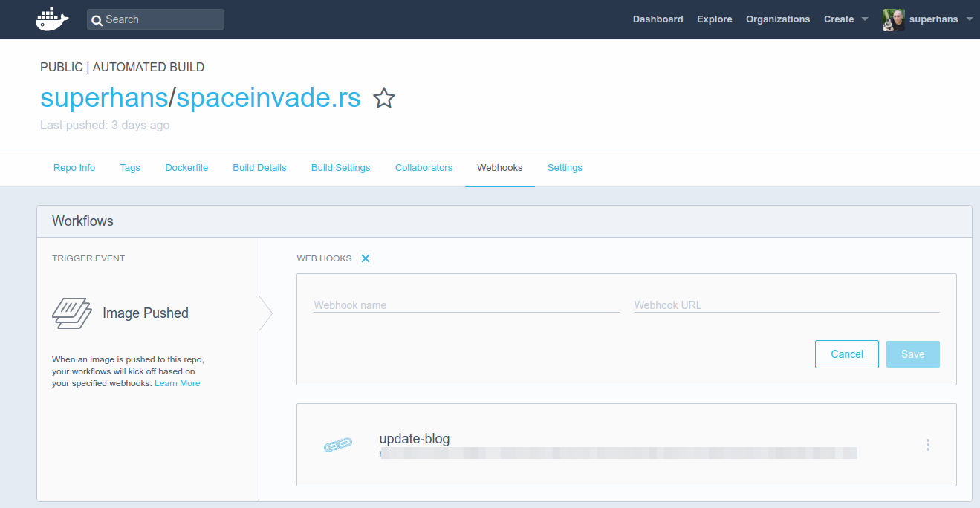Open the Create menu
This screenshot has height=508, width=980.
[x=839, y=19]
